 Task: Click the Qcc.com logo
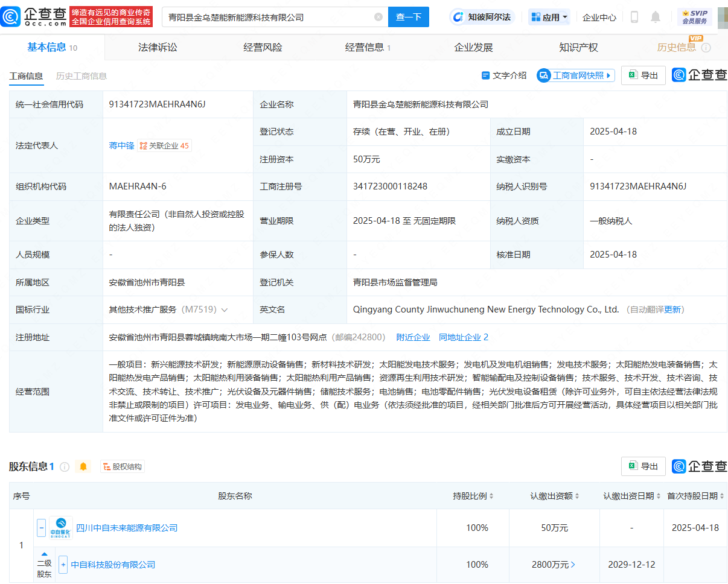pyautogui.click(x=34, y=17)
